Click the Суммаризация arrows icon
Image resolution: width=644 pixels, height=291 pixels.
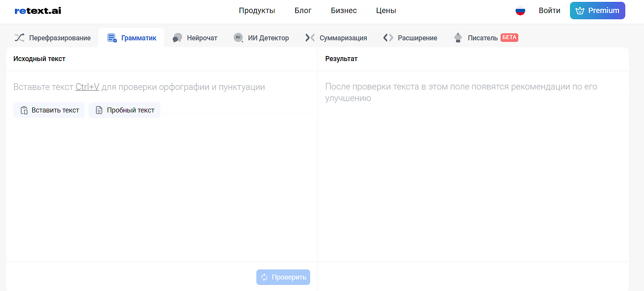pyautogui.click(x=310, y=38)
